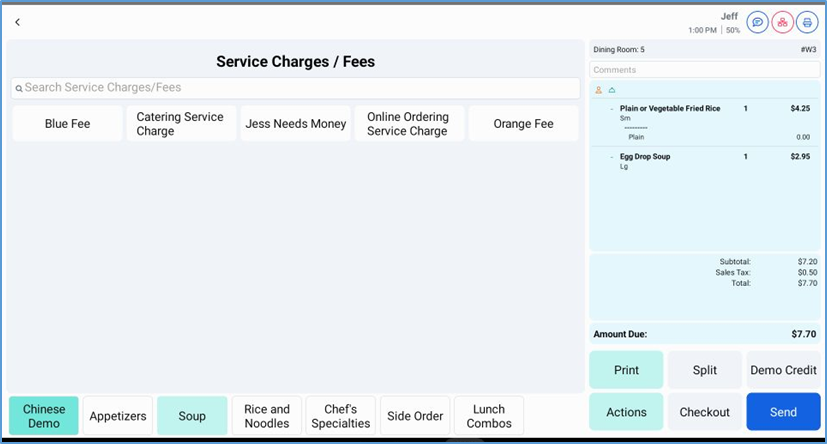The image size is (827, 444).
Task: Collapse the Plain or Vegetable Fried Rice item
Action: [x=612, y=108]
